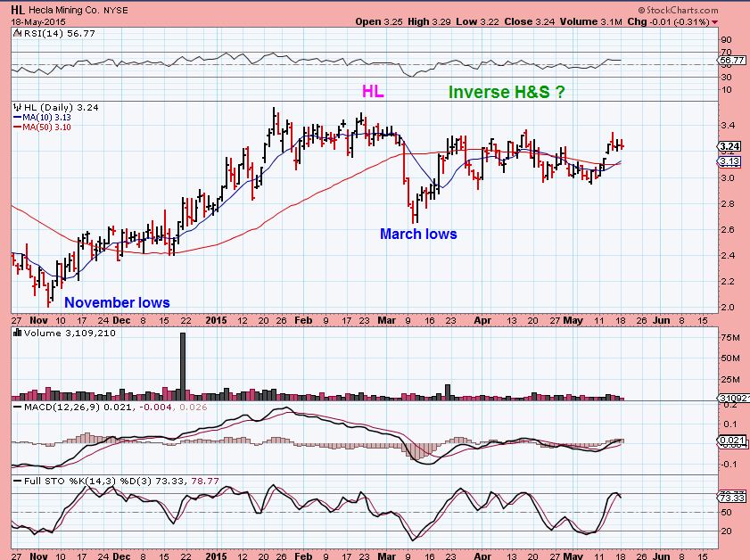Click the 2015 label on the date axis
This screenshot has width=750, height=560.
(218, 317)
